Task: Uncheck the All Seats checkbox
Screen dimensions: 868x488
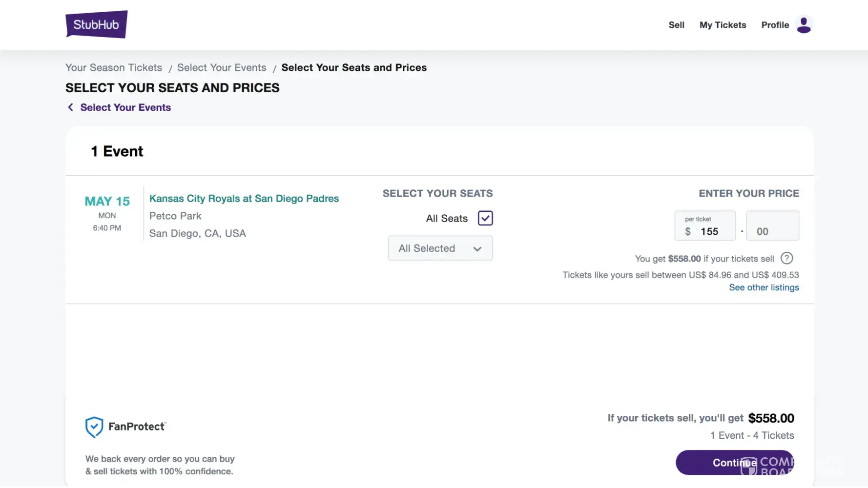Action: pos(485,218)
